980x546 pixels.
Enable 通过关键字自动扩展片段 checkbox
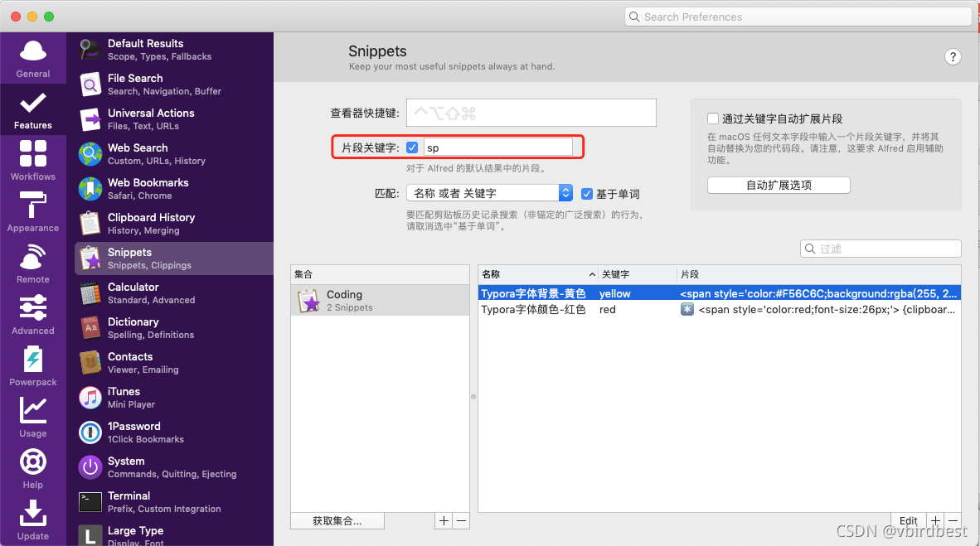[x=712, y=118]
